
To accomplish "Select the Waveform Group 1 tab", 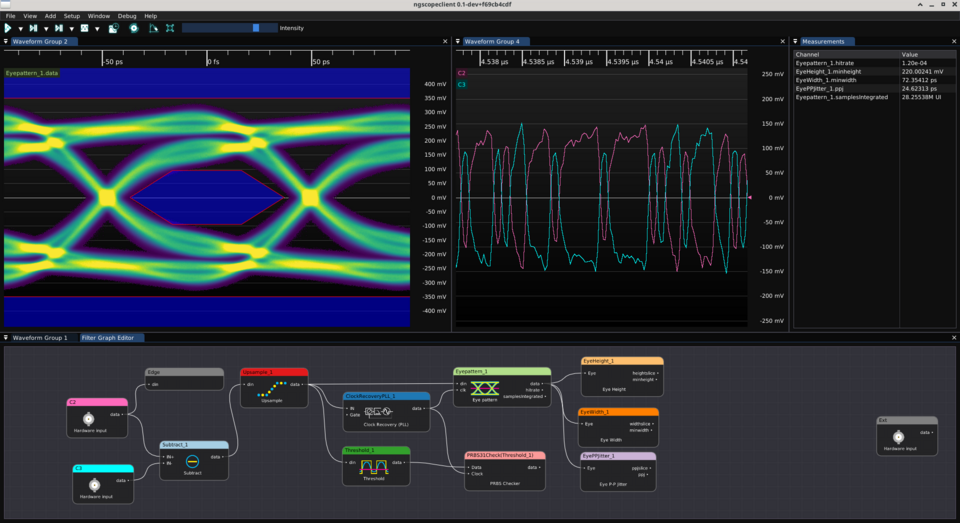I will point(40,337).
